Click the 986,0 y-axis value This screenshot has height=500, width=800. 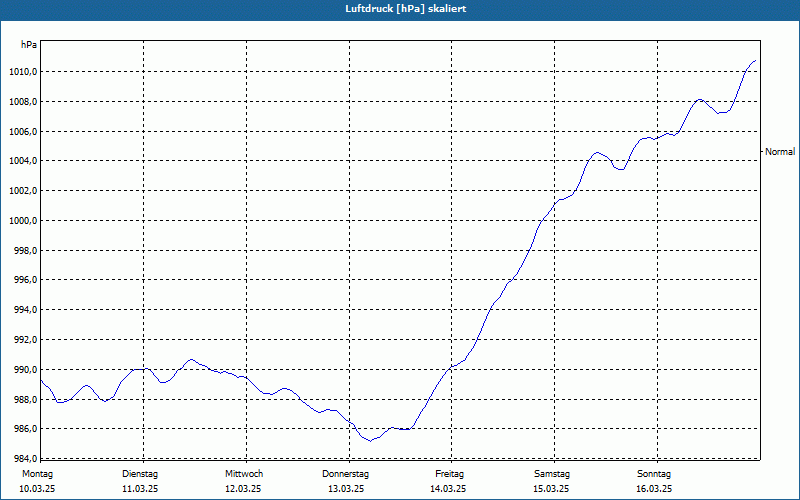25,429
